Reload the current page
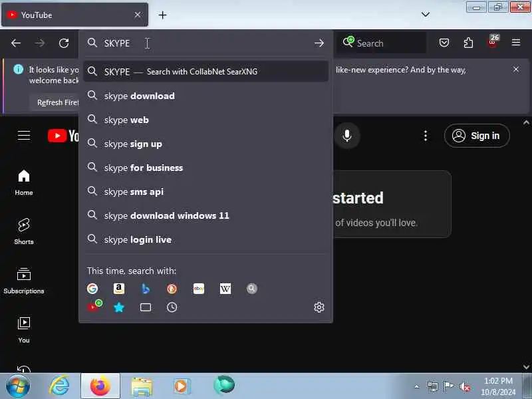 pos(64,43)
